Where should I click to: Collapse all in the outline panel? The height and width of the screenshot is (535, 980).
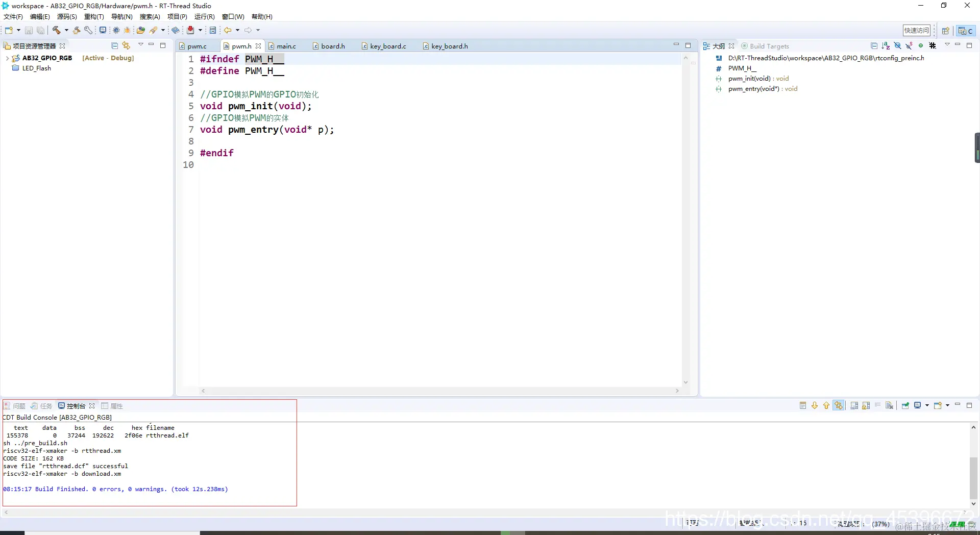(874, 46)
